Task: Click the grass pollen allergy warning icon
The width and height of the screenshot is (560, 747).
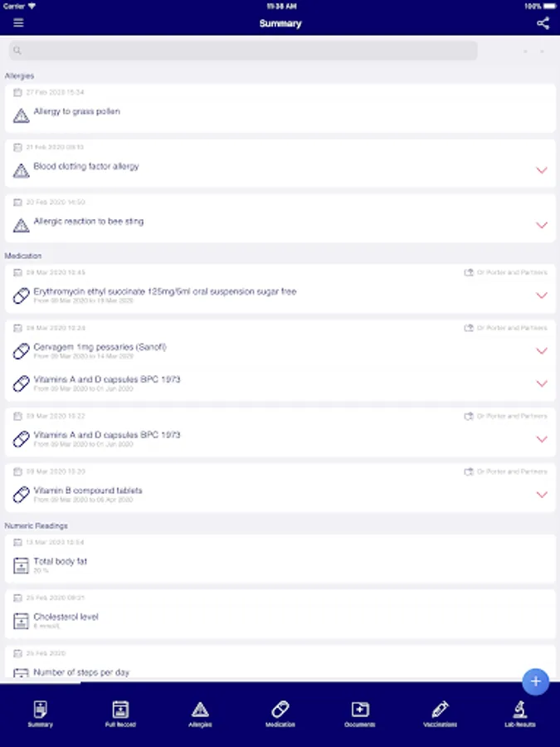Action: [x=22, y=115]
